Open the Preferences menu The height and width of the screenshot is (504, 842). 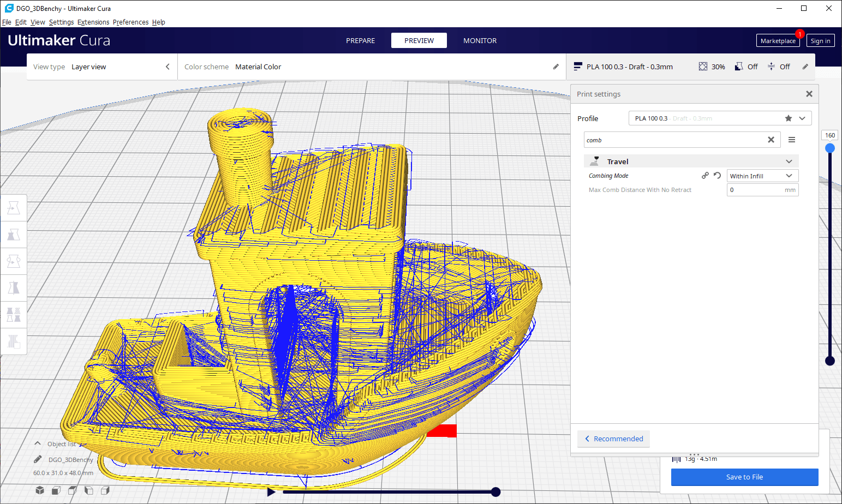click(130, 22)
